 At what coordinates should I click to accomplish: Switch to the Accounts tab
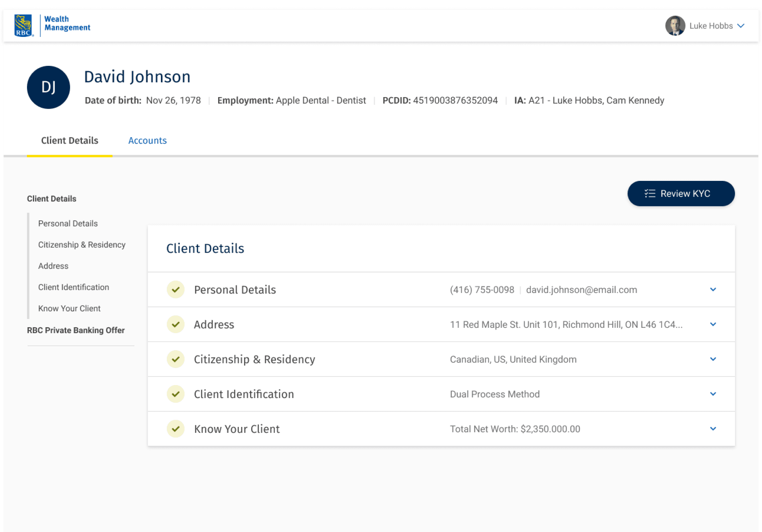pyautogui.click(x=147, y=141)
